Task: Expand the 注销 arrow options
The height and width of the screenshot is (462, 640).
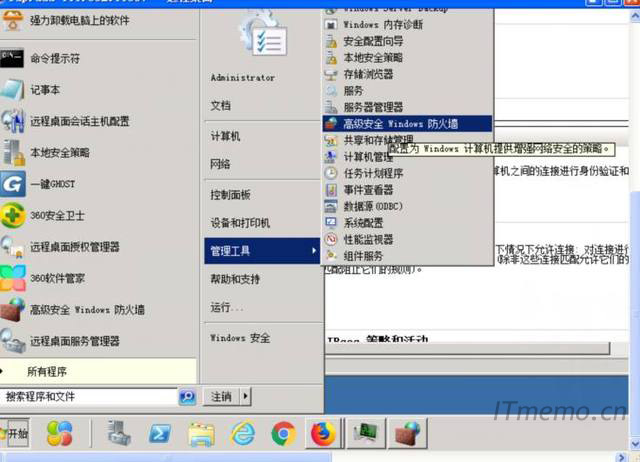Action: [245, 396]
